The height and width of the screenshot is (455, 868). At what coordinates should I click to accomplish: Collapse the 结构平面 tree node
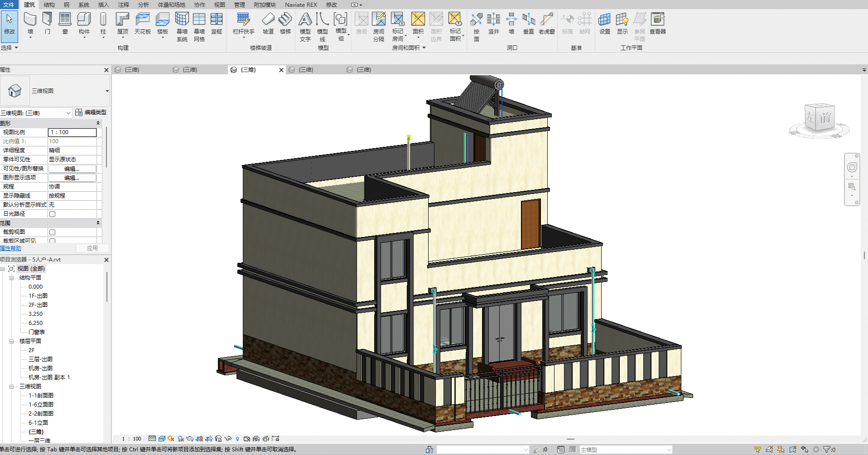(x=12, y=278)
